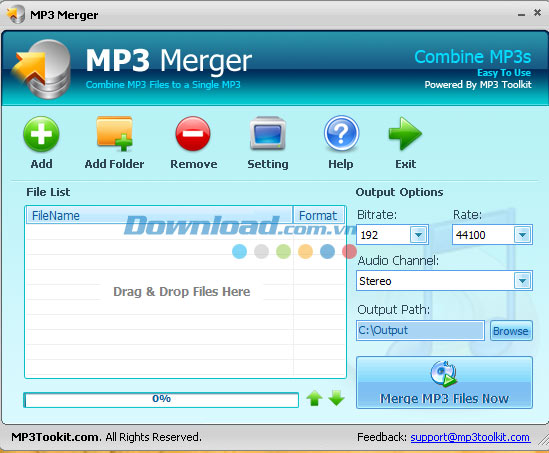
Task: Click the large MP3 Merger banner logo
Action: point(41,69)
